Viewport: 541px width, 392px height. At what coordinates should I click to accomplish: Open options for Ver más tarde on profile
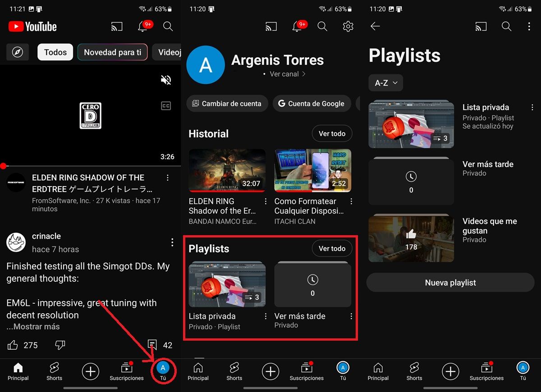tap(351, 316)
